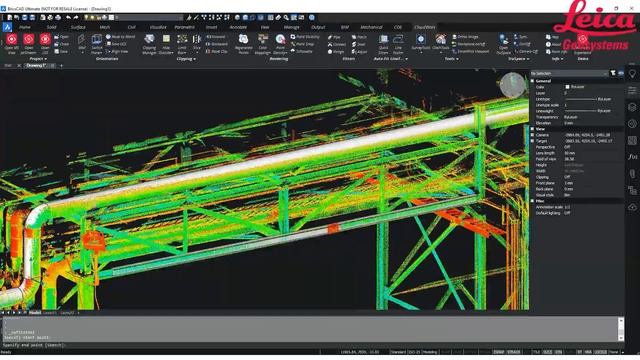Collapse the Misc properties section
This screenshot has height=360, width=640.
coord(532,201)
